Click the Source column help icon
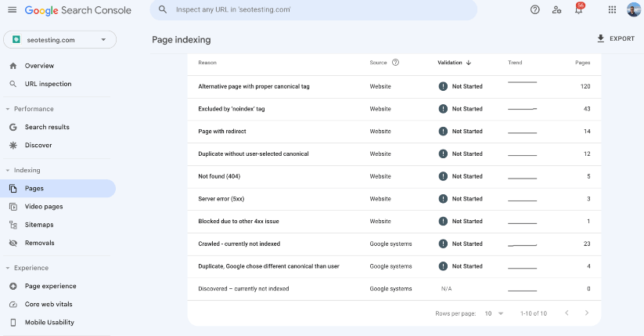The width and height of the screenshot is (644, 336). pyautogui.click(x=395, y=63)
